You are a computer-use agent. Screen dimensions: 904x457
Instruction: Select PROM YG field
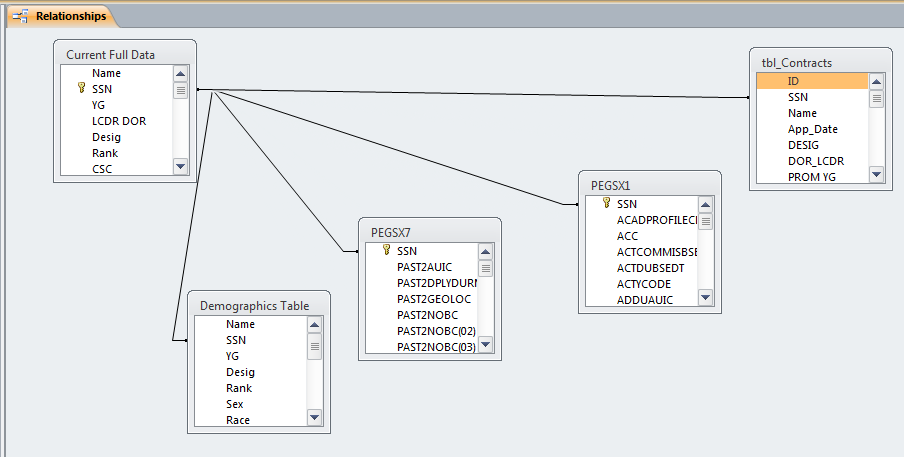[812, 177]
